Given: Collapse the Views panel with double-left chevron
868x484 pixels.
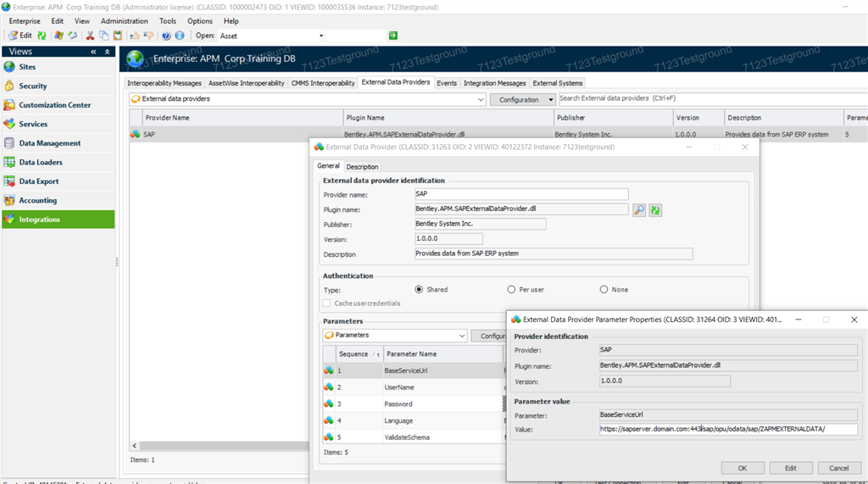Looking at the screenshot, I should click(x=93, y=52).
